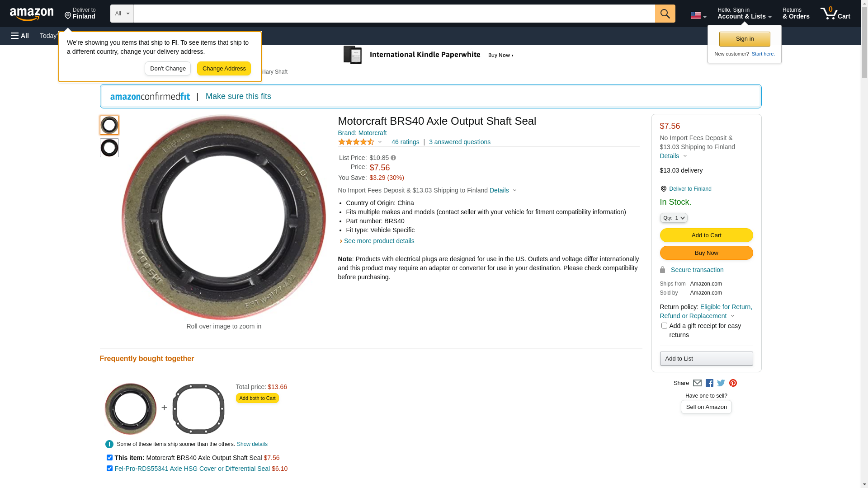Image resolution: width=868 pixels, height=488 pixels.
Task: Open the All hamburger menu
Action: click(x=20, y=36)
